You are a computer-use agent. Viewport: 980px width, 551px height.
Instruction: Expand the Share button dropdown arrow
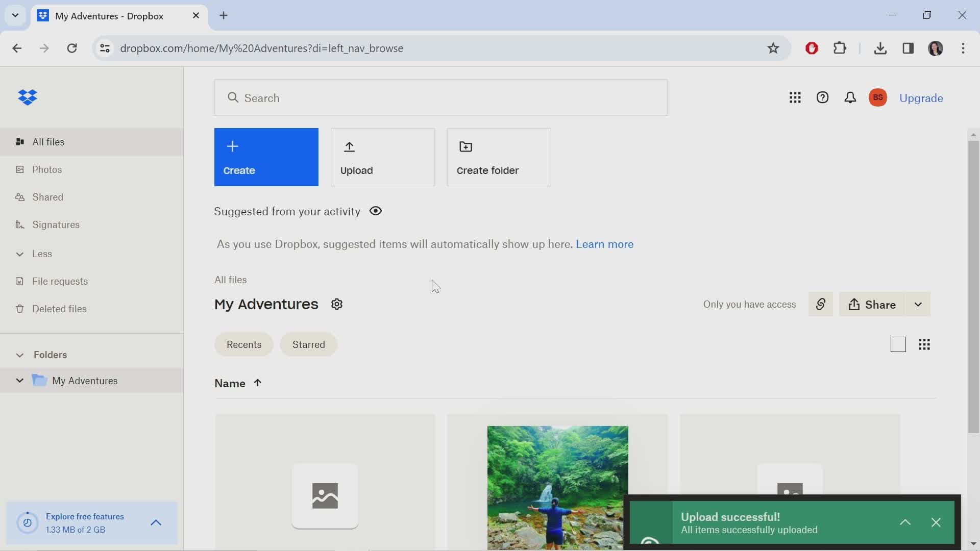click(918, 304)
